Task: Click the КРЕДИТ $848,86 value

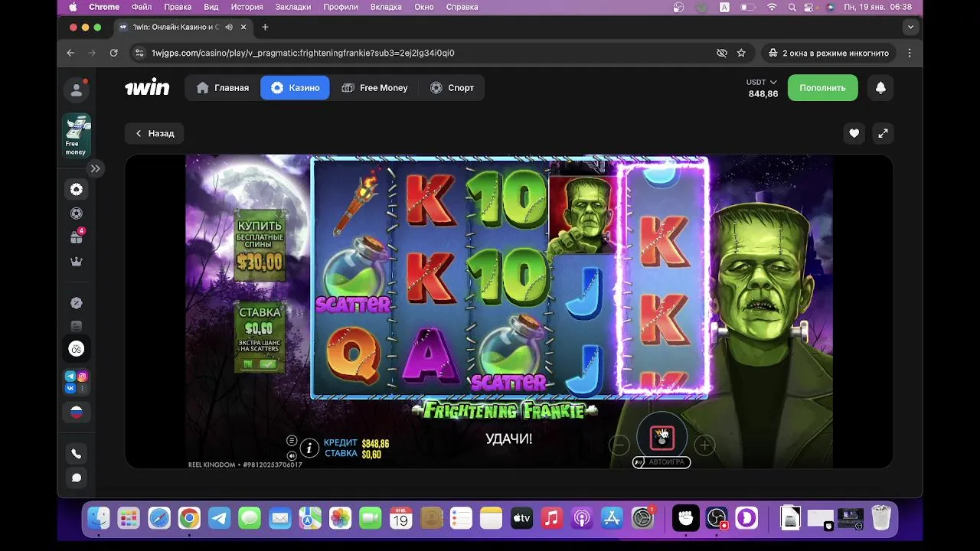Action: [375, 443]
